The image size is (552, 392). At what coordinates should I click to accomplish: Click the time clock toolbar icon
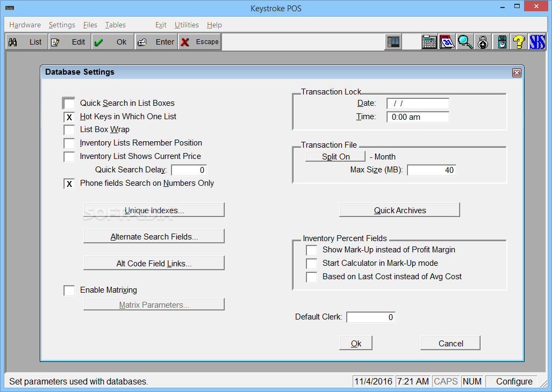tap(501, 42)
